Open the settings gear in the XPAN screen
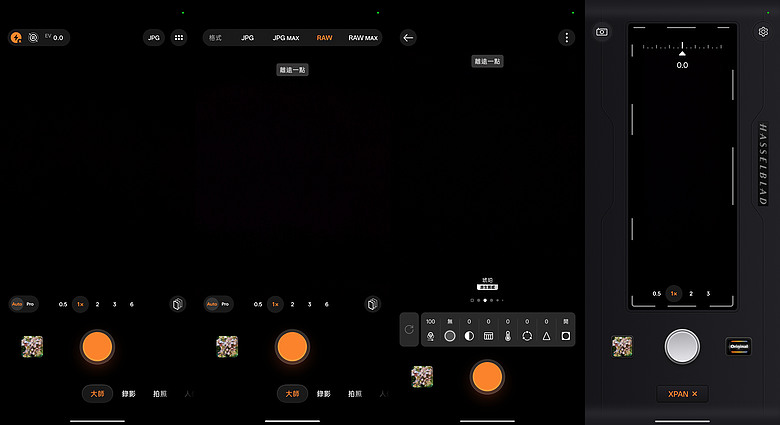Viewport: 780px width, 425px height. pyautogui.click(x=763, y=32)
